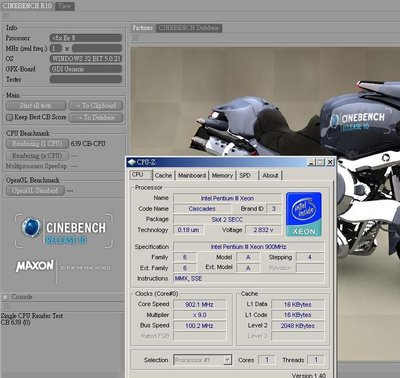Run Rendering (x CPU) benchmark
Image resolution: width=400 pixels, height=378 pixels.
pos(37,156)
